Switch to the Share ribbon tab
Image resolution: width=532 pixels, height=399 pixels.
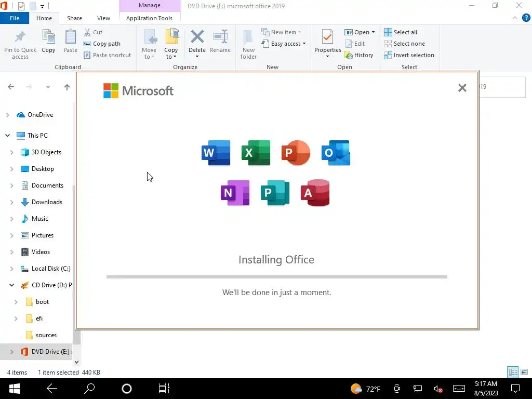tap(74, 18)
